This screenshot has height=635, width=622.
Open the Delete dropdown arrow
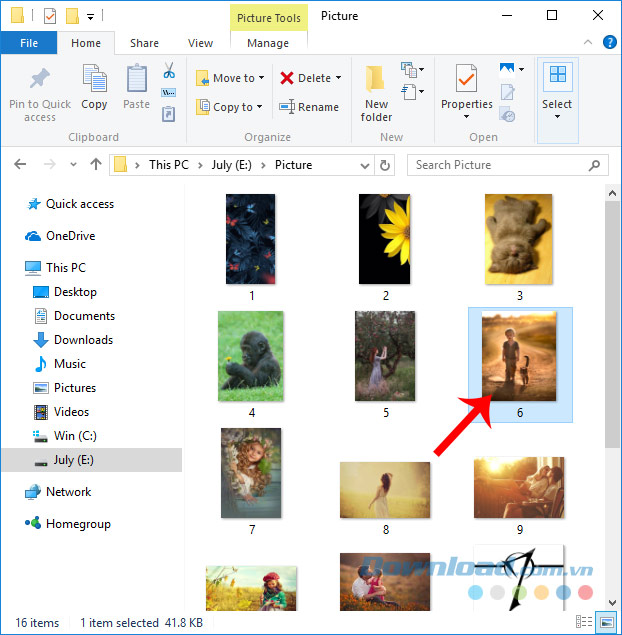[x=339, y=77]
